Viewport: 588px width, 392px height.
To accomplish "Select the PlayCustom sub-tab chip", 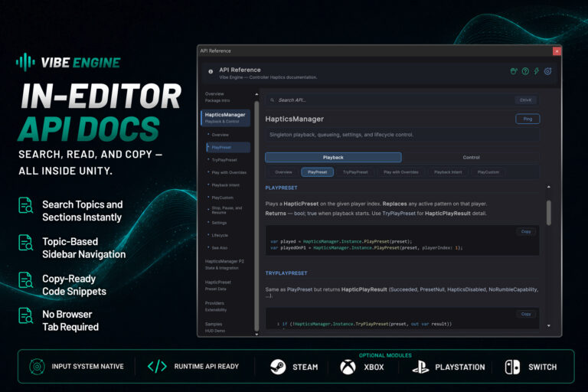I will pos(488,172).
